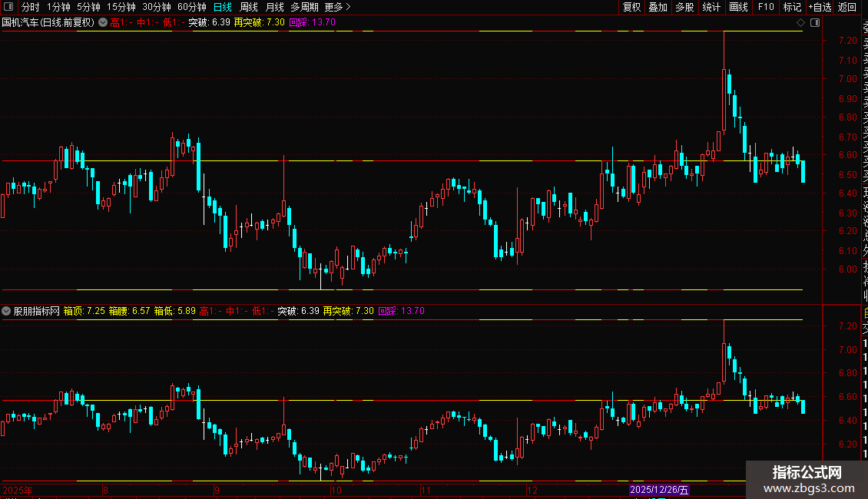Screen dimensions: 868x499
Task: Select the 15分钟 period tab
Action: coord(121,7)
